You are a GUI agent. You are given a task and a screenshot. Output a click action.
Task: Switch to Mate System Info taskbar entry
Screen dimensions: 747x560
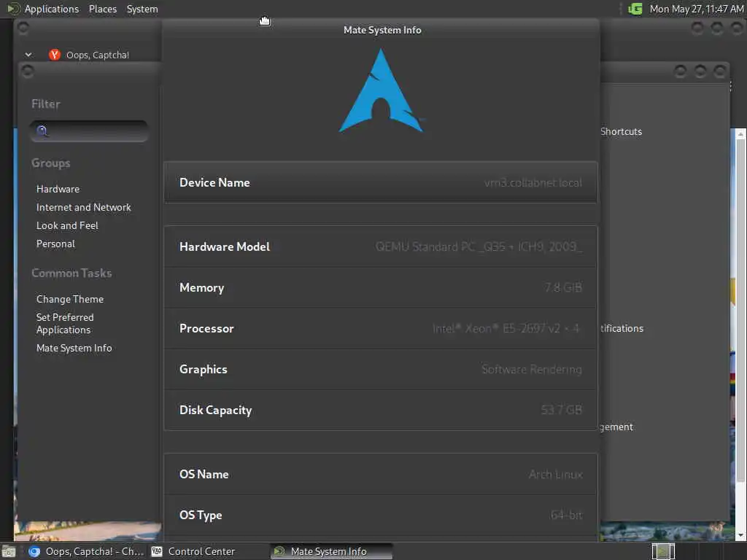point(331,551)
